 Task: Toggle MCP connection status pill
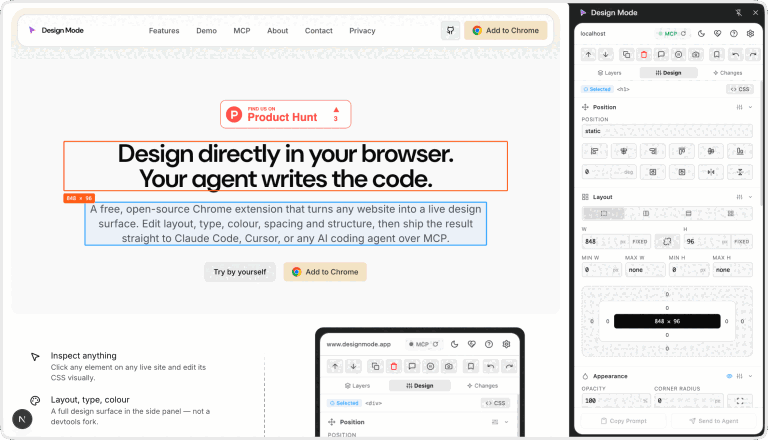[672, 33]
